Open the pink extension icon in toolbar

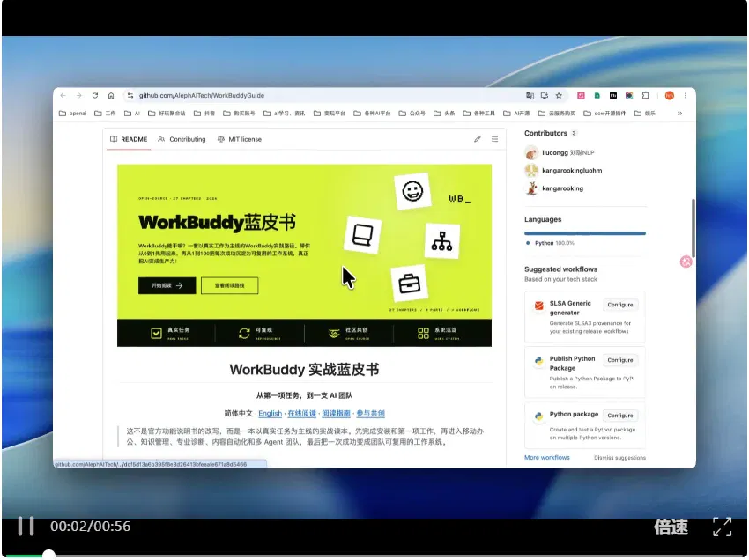coord(581,95)
